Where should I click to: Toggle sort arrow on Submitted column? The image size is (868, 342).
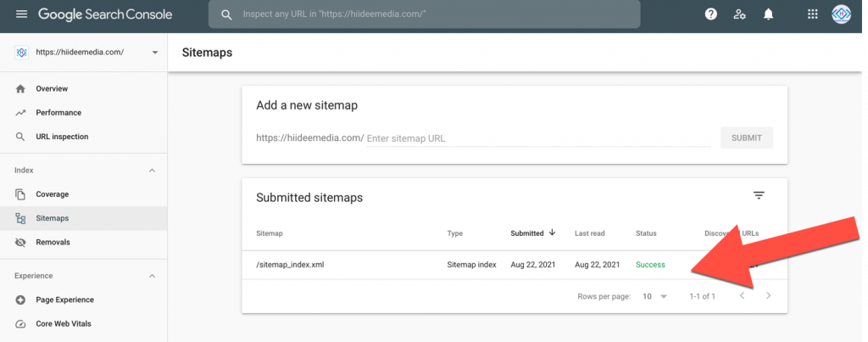pyautogui.click(x=552, y=233)
